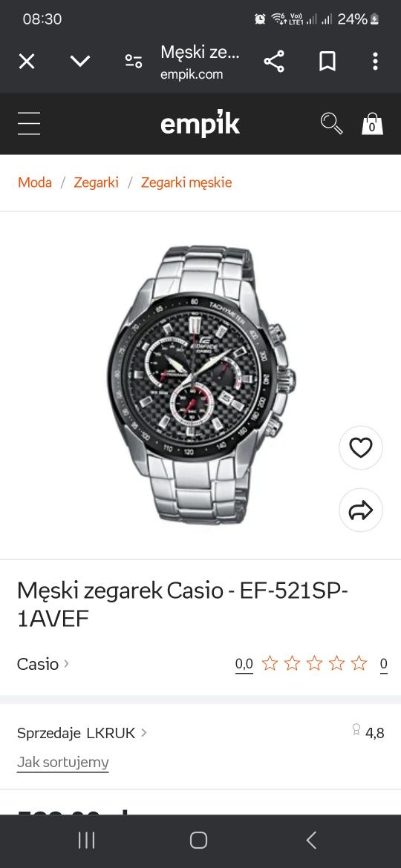401x868 pixels.
Task: Open the shopping bag cart
Action: coord(372,123)
